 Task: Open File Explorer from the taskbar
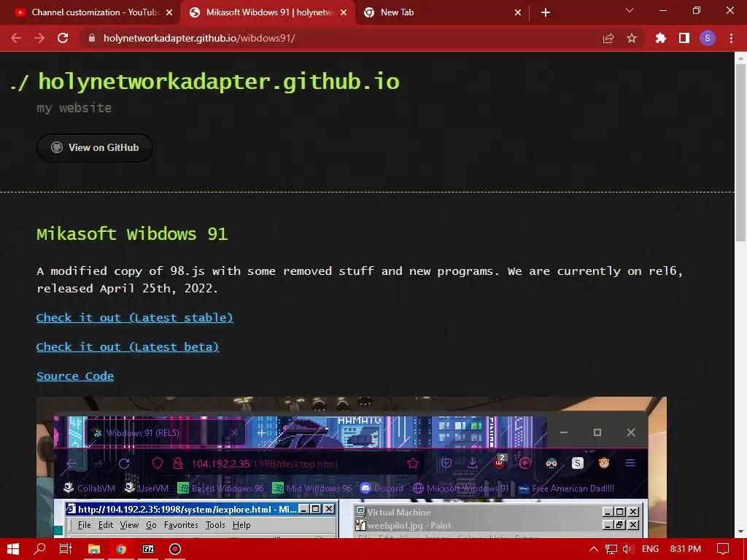[94, 549]
